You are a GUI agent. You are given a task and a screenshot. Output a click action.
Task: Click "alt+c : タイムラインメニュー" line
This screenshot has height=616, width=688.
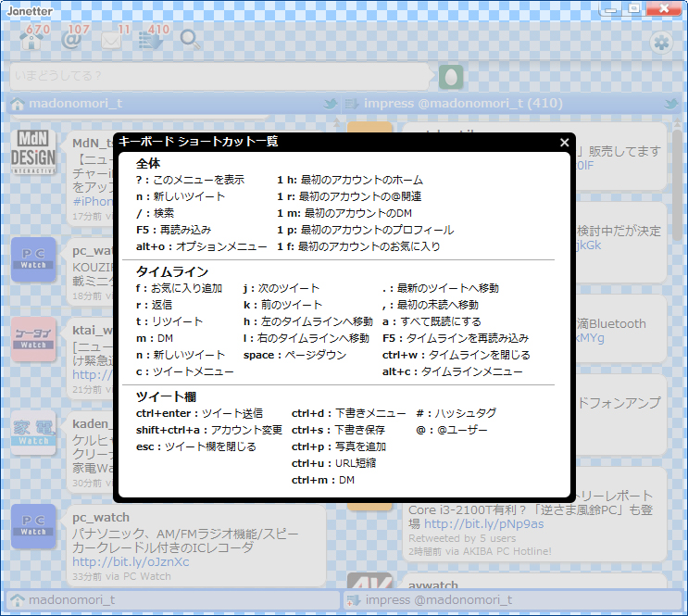coord(452,371)
